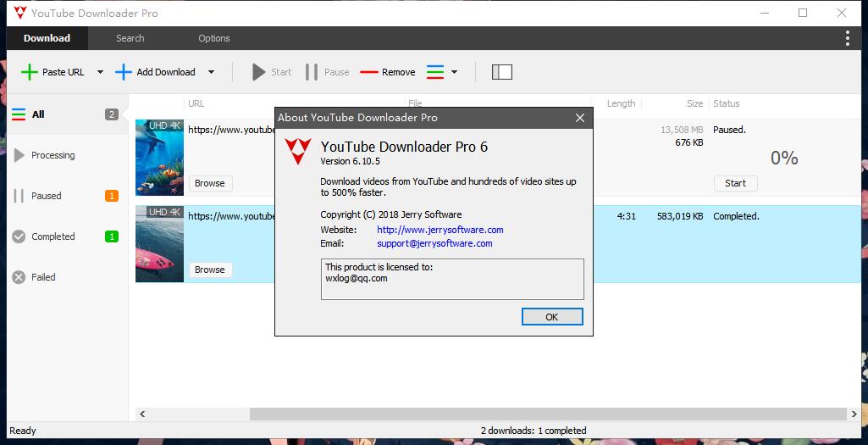
Task: Select the All category icon in sidebar
Action: [19, 114]
